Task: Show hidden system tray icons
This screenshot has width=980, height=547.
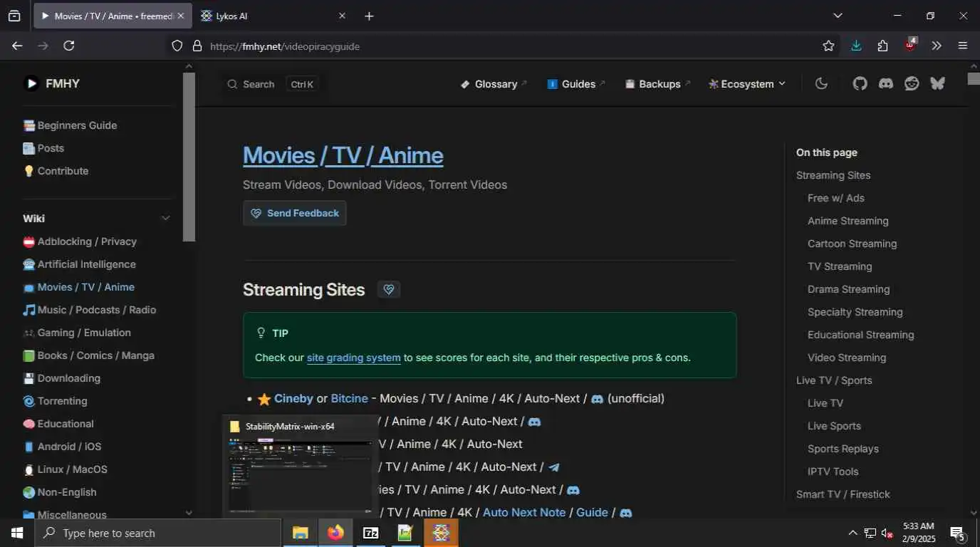Action: [853, 533]
